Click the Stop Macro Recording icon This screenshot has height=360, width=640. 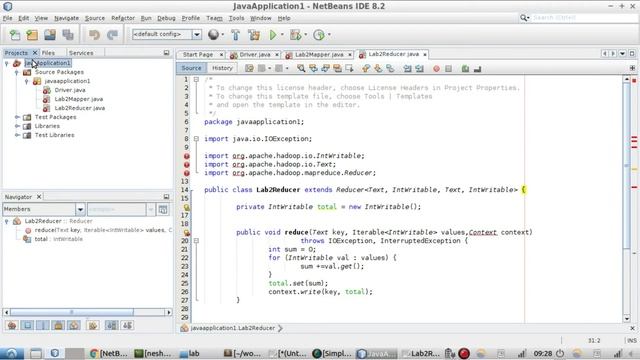click(449, 69)
